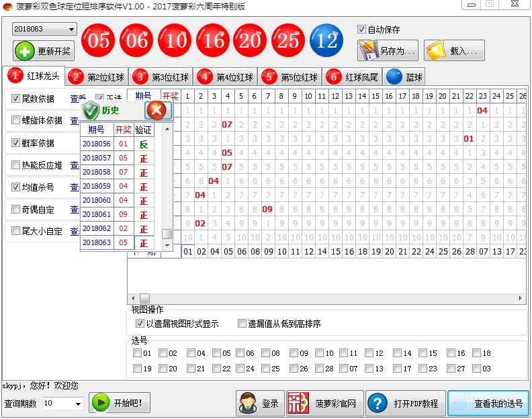Click the 查看我的选号 button

[488, 404]
